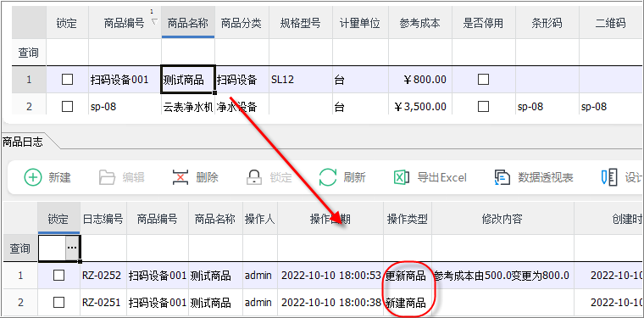Click 数据透视表 button label
Screen dimensions: 644x318
pyautogui.click(x=545, y=178)
